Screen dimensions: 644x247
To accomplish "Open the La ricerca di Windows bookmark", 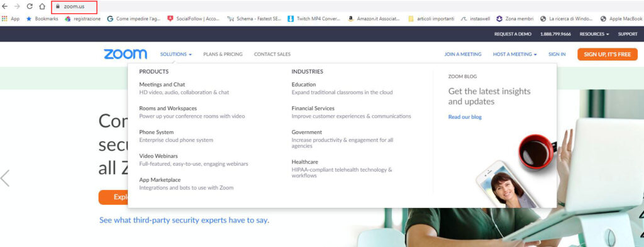I will 567,19.
